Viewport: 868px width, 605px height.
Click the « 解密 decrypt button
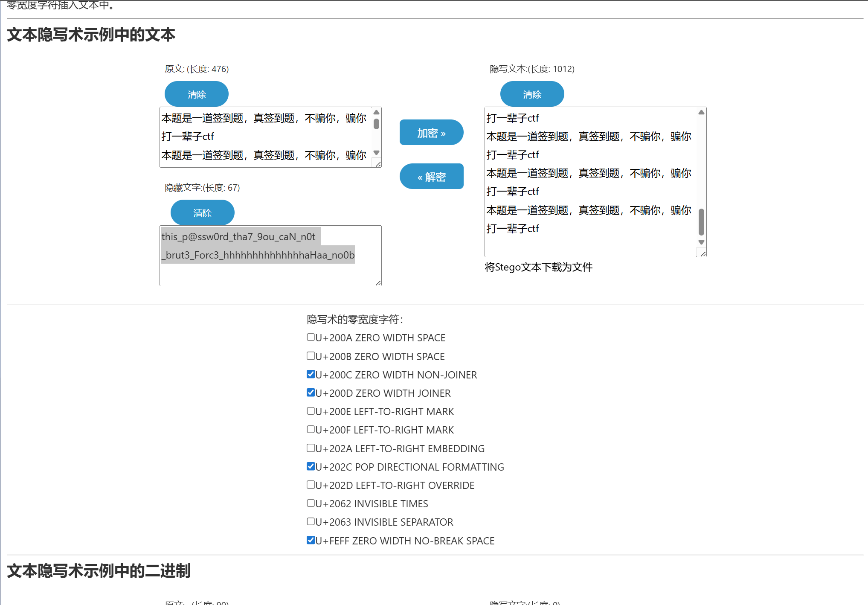pos(431,177)
